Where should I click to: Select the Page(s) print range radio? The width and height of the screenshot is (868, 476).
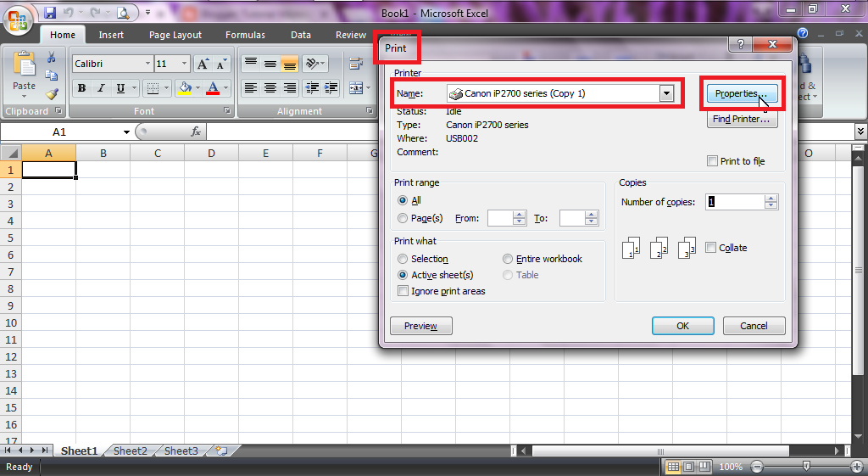(403, 218)
